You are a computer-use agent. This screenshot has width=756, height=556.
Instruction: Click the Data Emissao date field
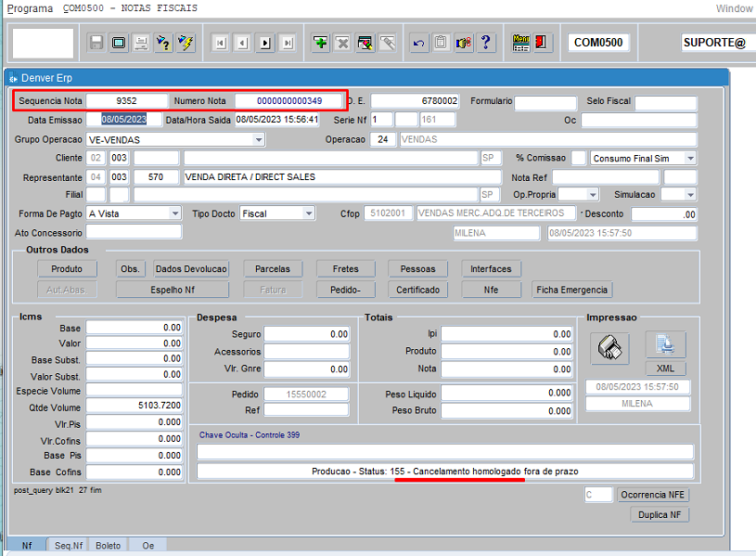pos(123,120)
